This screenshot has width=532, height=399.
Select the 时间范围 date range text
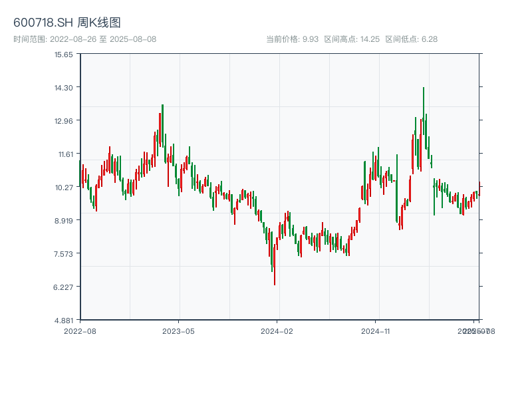point(85,39)
